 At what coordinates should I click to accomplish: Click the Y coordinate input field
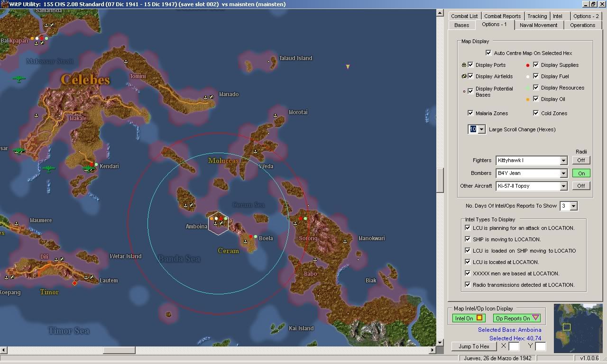541,346
